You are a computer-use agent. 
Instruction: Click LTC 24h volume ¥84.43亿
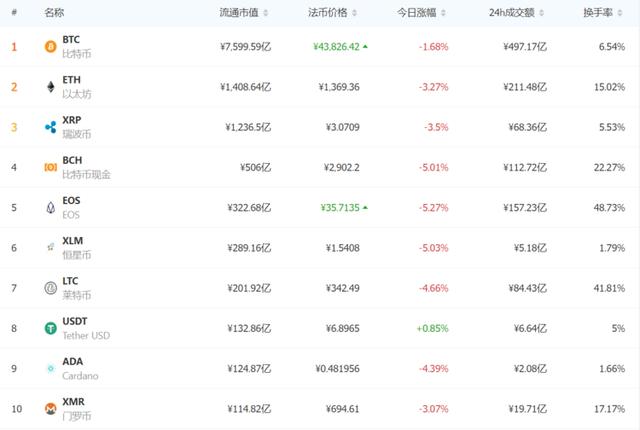pos(527,288)
